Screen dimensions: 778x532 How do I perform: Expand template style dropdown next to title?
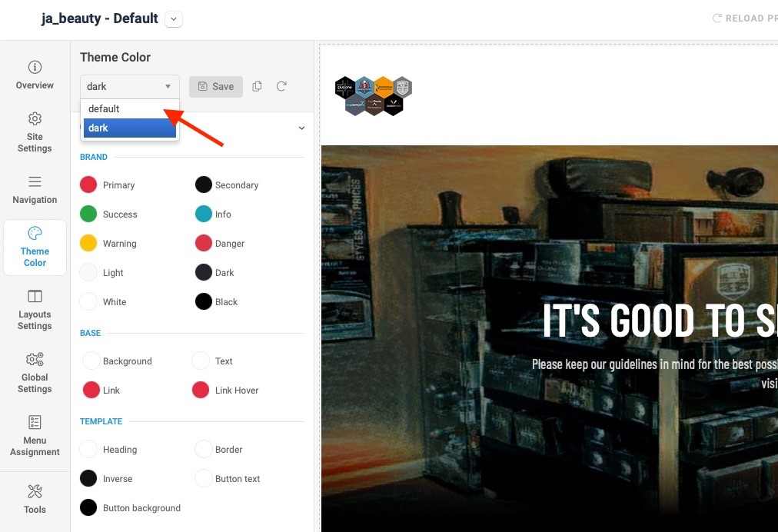click(x=174, y=19)
